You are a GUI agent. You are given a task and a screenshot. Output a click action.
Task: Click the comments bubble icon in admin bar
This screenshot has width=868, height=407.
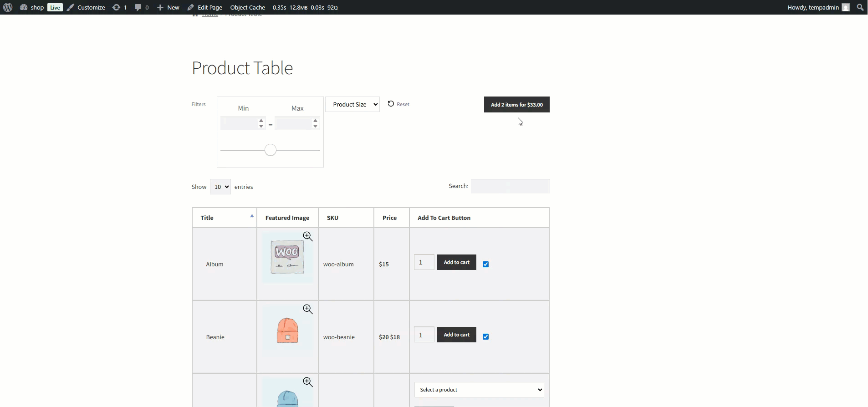[138, 7]
